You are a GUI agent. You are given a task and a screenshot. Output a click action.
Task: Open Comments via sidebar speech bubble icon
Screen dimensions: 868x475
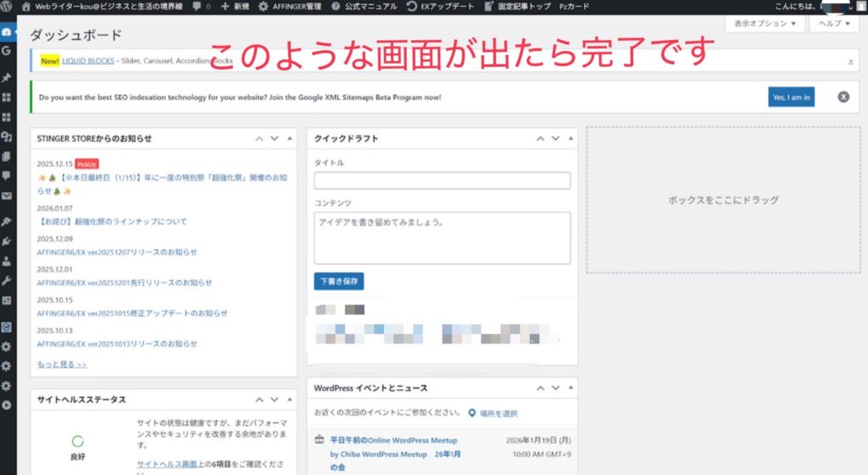[7, 176]
